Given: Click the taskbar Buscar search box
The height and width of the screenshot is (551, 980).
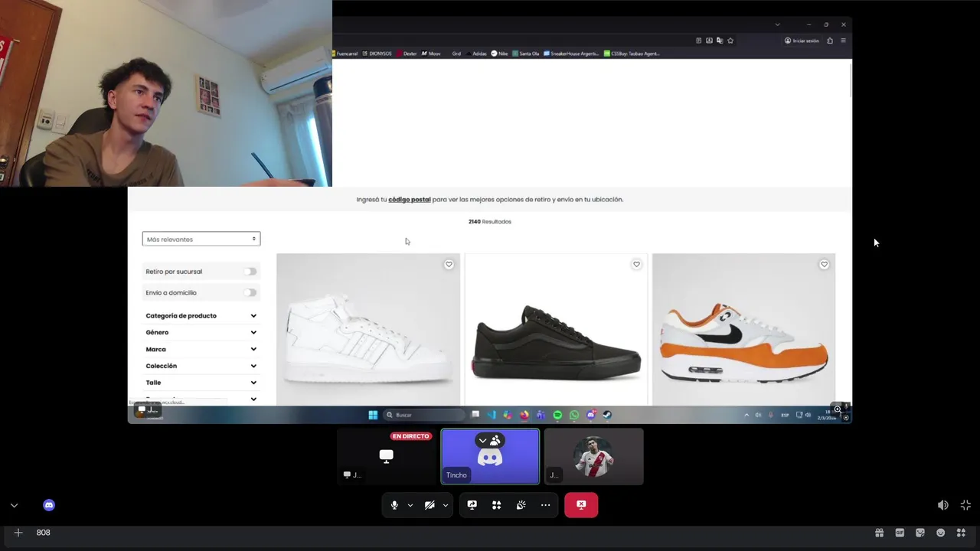Looking at the screenshot, I should pyautogui.click(x=424, y=415).
